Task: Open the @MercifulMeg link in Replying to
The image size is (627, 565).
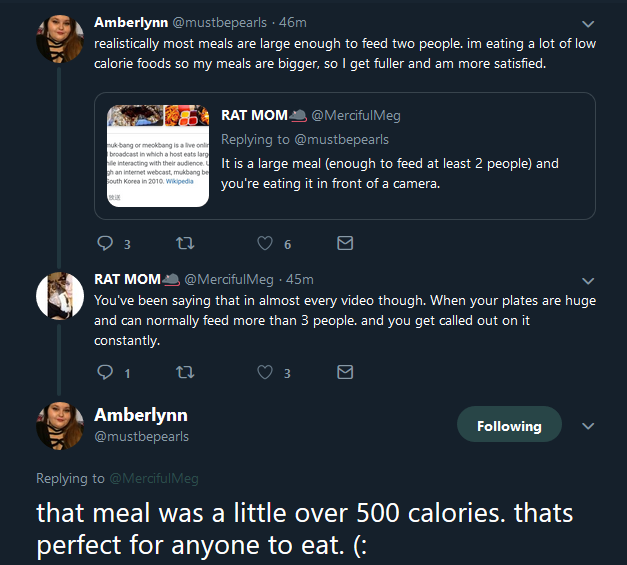Action: (154, 478)
